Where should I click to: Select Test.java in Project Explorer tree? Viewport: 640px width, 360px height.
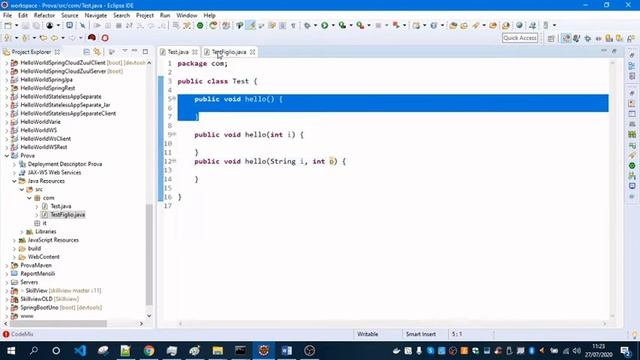(x=61, y=206)
